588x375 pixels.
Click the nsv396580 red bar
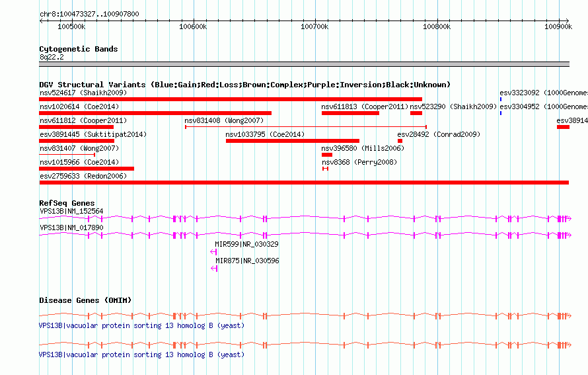327,155
